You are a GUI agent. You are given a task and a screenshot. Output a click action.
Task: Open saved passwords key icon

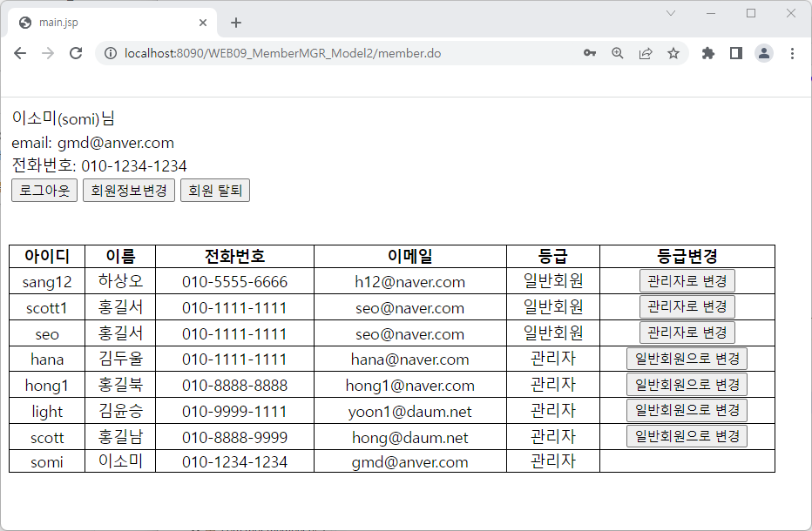pos(589,53)
